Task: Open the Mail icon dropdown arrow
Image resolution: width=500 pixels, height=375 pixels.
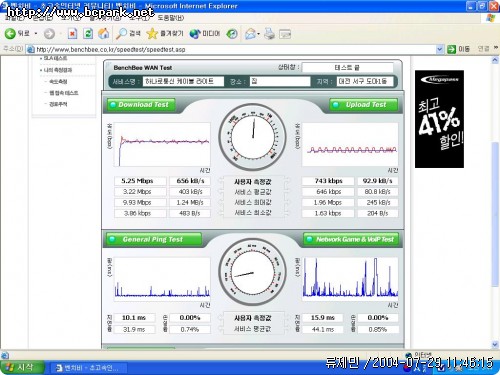Action: 258,34
